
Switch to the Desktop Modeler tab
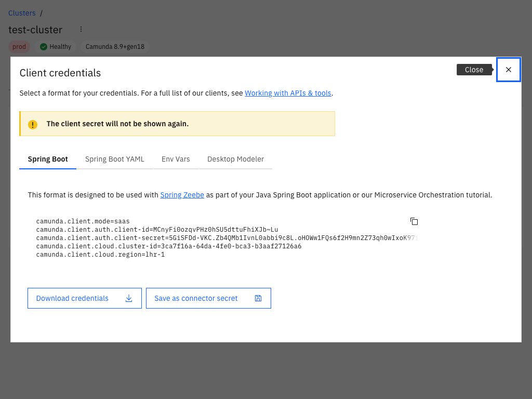(x=235, y=159)
